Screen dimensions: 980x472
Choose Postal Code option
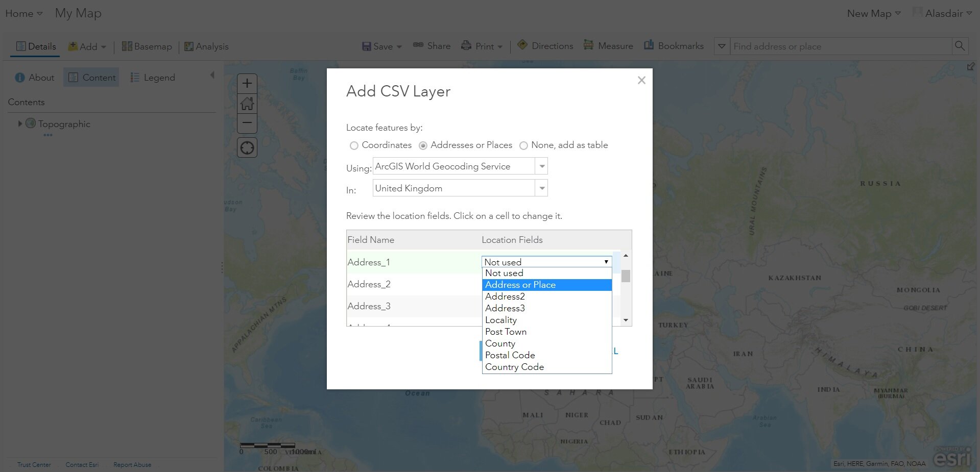pos(547,355)
